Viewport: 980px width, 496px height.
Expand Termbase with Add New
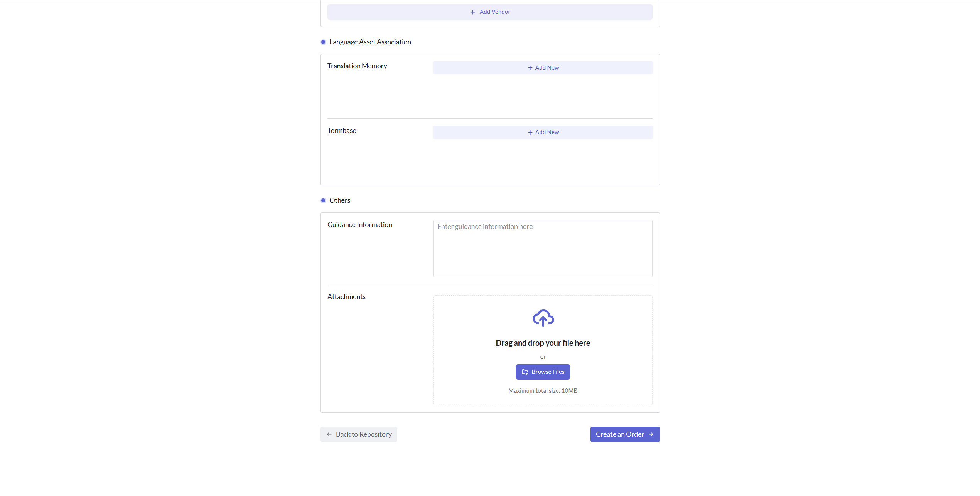[543, 132]
